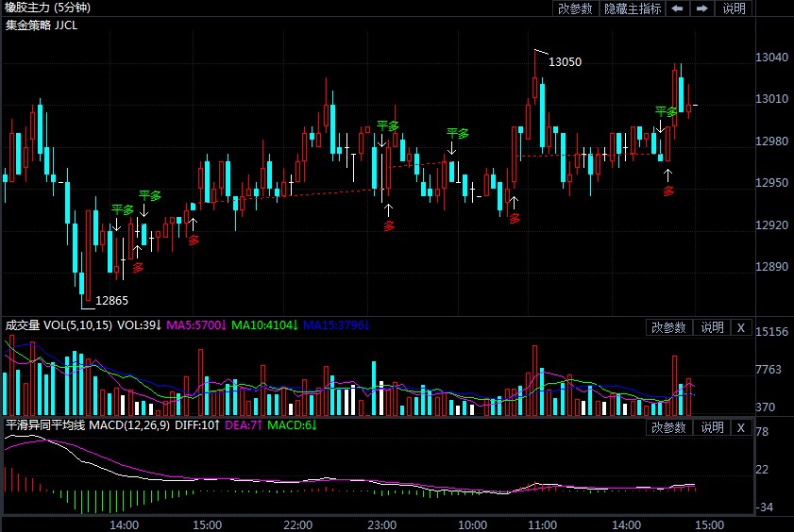794x532 pixels.
Task: Click the left arrow navigation button
Action: point(677,8)
